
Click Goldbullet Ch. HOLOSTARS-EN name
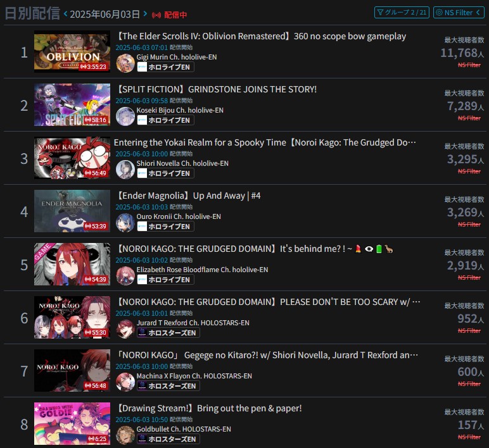pos(184,429)
